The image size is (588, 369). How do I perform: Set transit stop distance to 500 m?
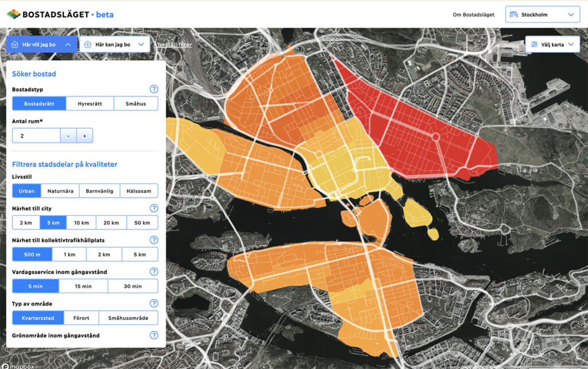[x=32, y=254]
